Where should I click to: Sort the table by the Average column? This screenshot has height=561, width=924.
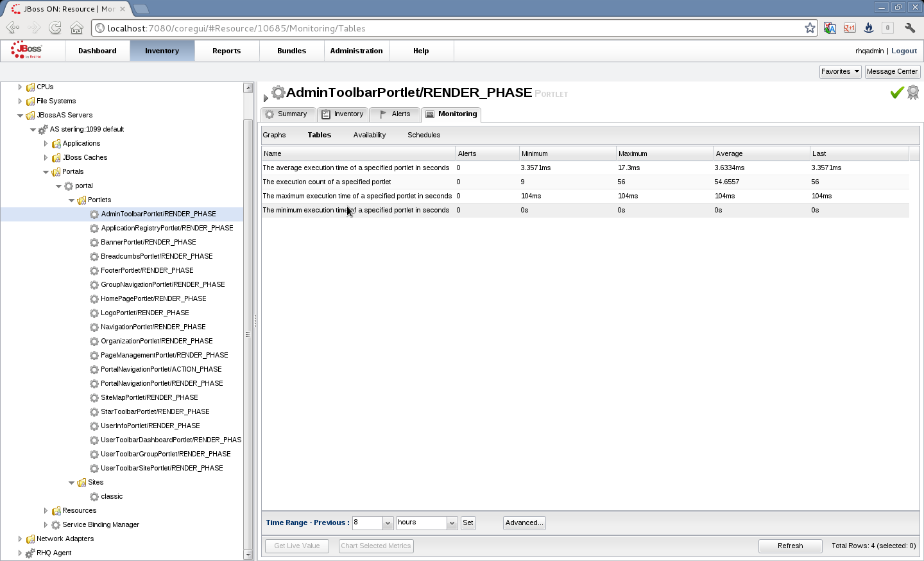(761, 153)
